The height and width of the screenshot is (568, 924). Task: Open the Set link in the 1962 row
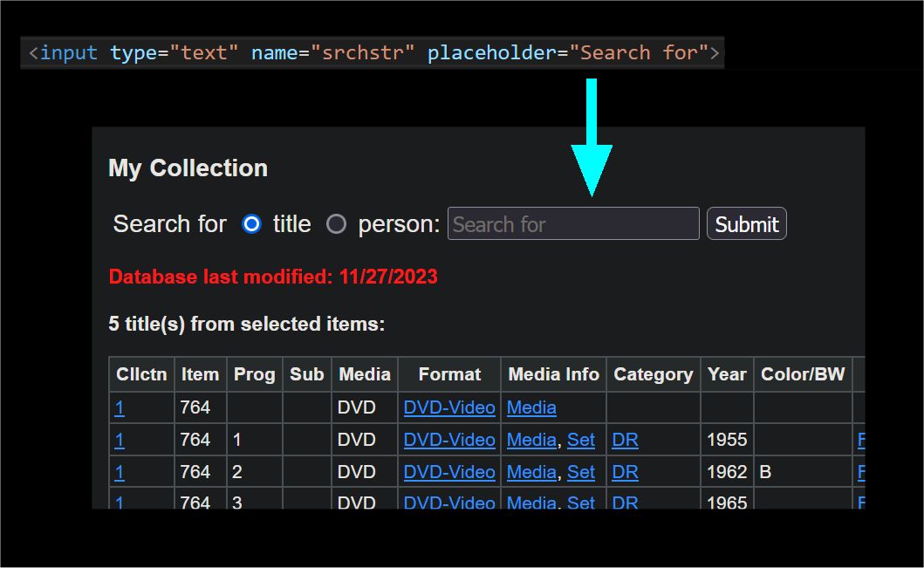pos(580,473)
